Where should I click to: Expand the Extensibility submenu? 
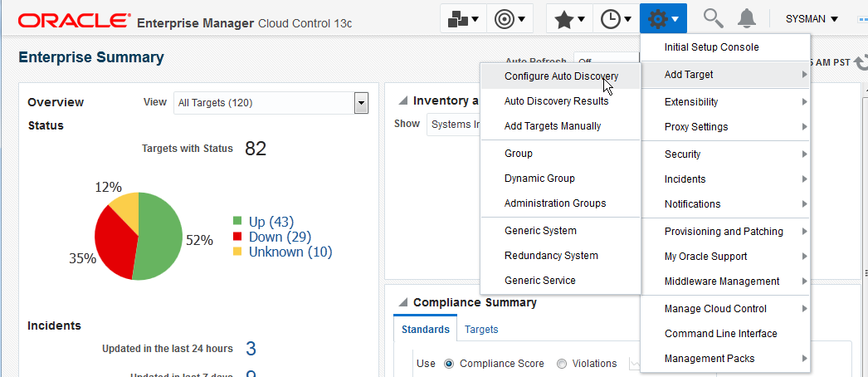tap(725, 102)
